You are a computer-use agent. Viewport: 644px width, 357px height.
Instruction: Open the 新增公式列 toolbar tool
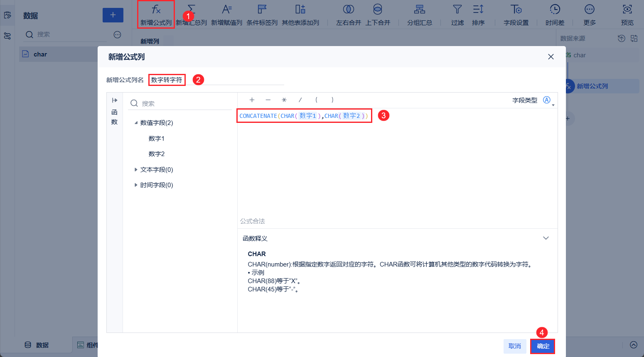156,15
